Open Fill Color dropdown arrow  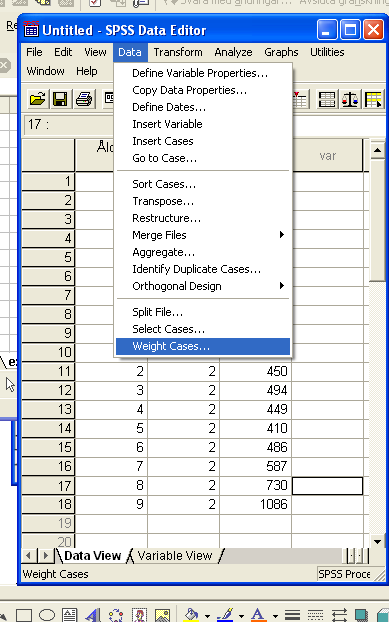tap(207, 616)
